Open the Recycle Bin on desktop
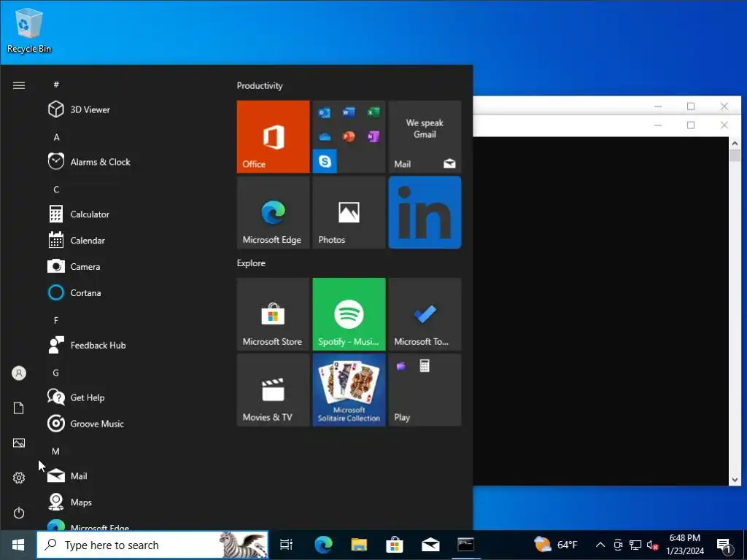Image resolution: width=747 pixels, height=560 pixels. point(29,31)
